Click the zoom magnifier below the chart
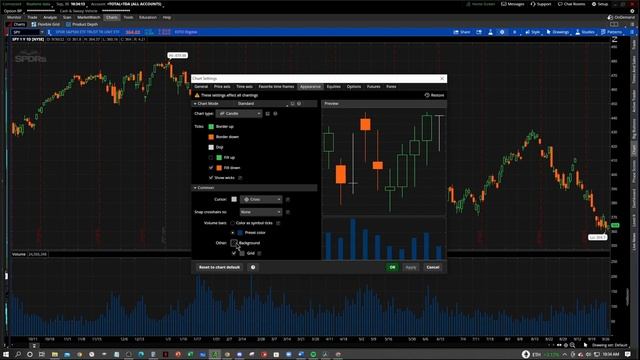 pyautogui.click(x=572, y=345)
